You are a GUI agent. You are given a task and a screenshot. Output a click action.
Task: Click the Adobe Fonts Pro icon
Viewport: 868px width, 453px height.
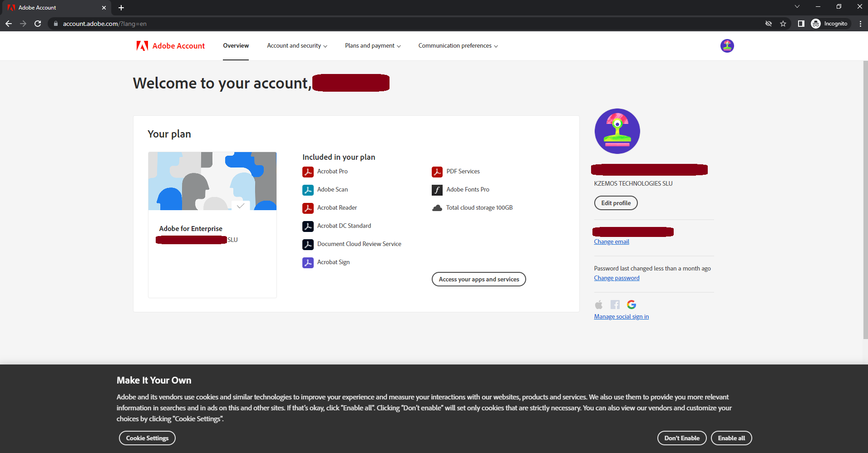(437, 190)
